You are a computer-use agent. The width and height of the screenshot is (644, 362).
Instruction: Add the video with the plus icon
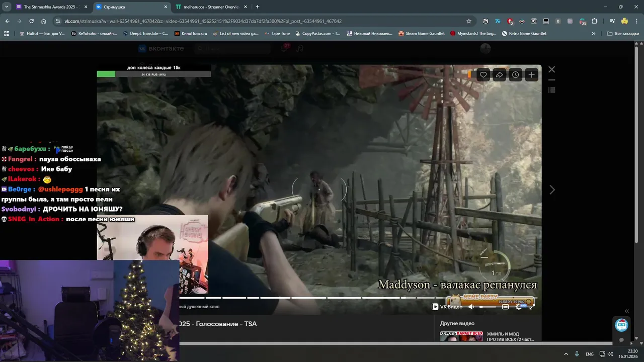click(x=532, y=75)
